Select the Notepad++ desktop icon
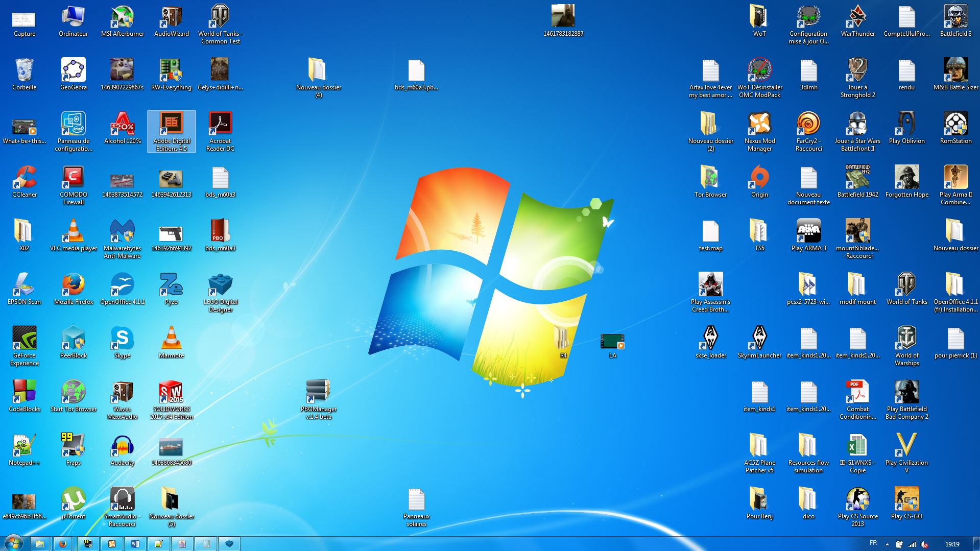The height and width of the screenshot is (551, 980). coord(25,450)
